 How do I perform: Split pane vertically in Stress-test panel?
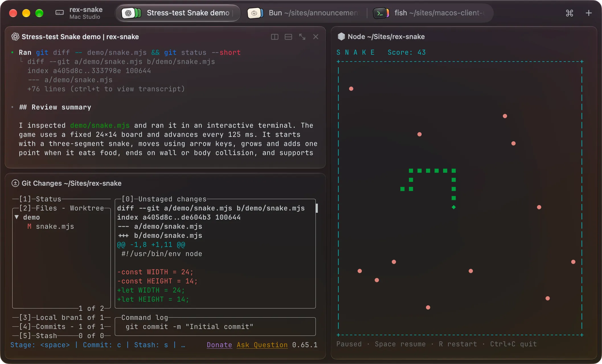tap(275, 37)
